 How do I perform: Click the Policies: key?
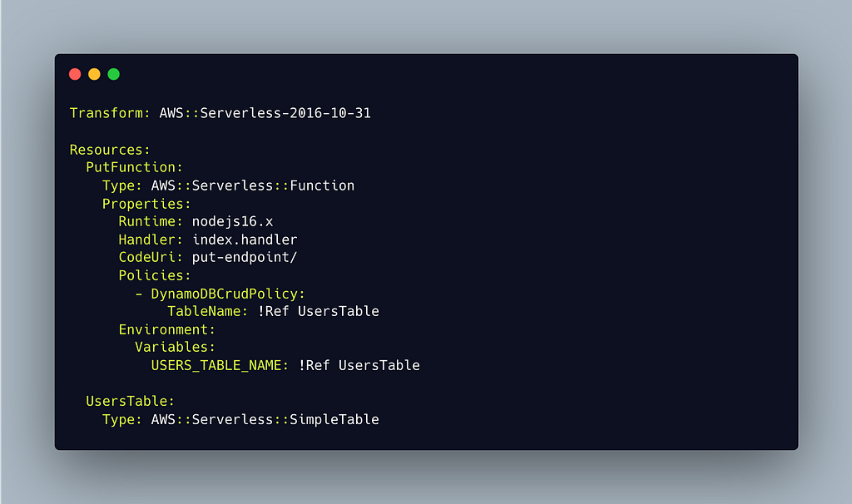pyautogui.click(x=155, y=275)
